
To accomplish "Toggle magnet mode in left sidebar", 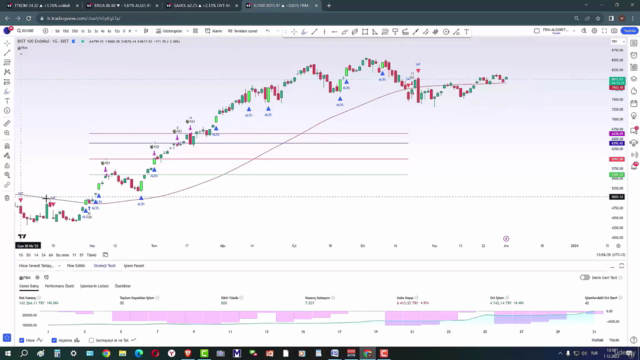I will [7, 146].
